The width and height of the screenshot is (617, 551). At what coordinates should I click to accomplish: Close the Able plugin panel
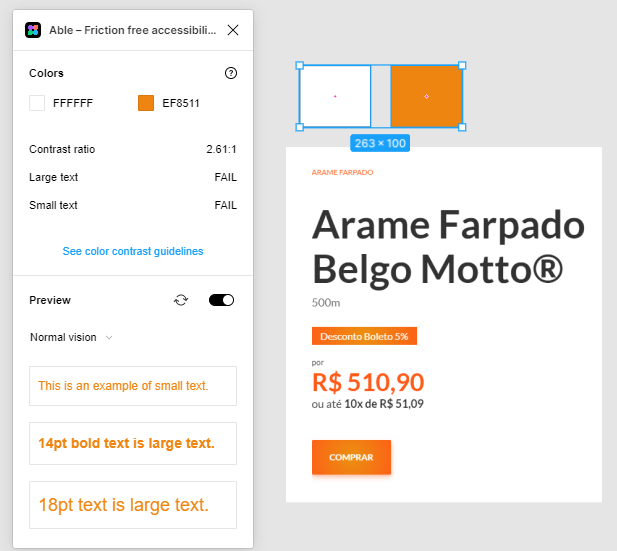233,30
